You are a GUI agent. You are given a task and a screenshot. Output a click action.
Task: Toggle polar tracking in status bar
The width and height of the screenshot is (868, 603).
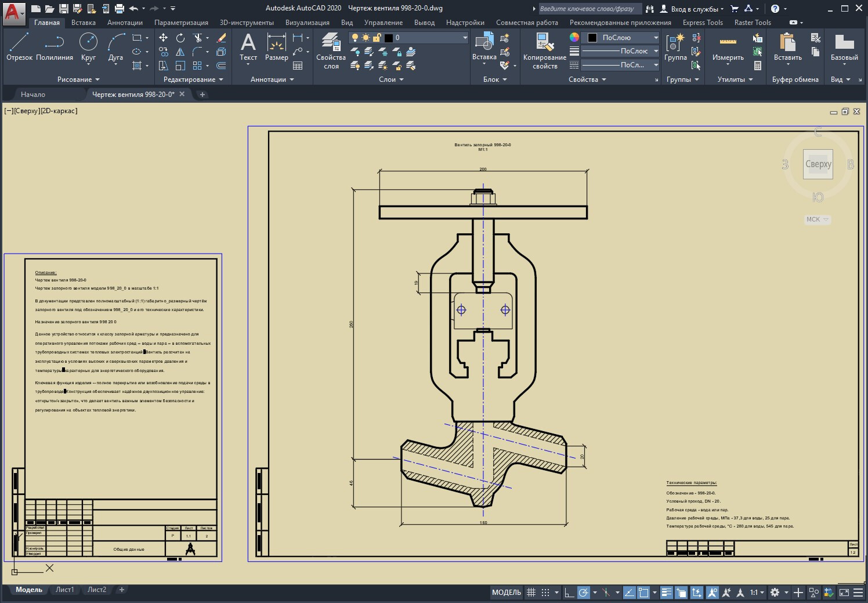coord(584,593)
